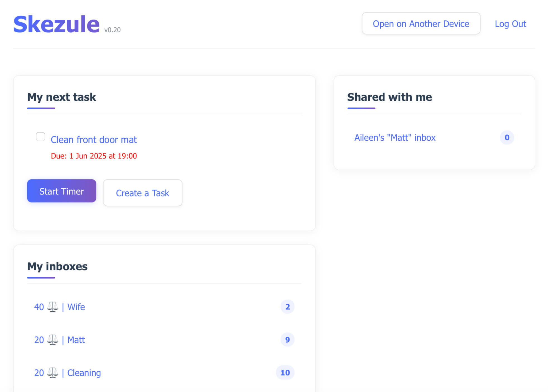Click Open on Another Device
Screen dimensions: 548x392
pyautogui.click(x=421, y=24)
